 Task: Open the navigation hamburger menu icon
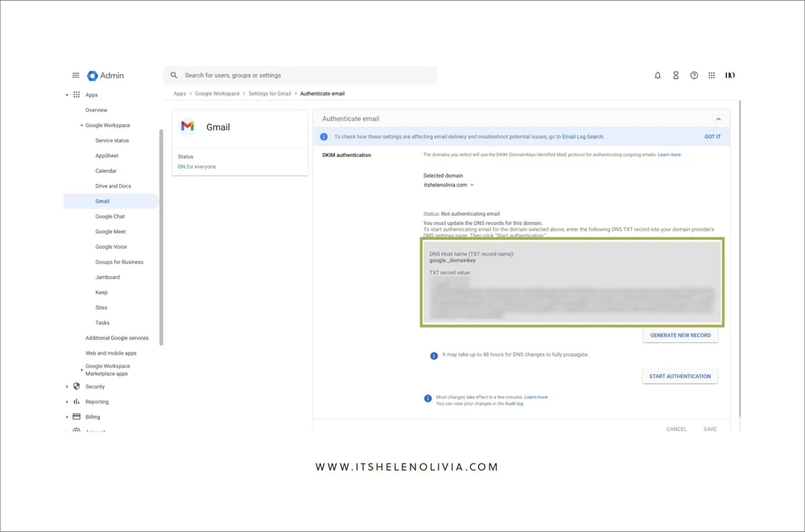[x=76, y=75]
